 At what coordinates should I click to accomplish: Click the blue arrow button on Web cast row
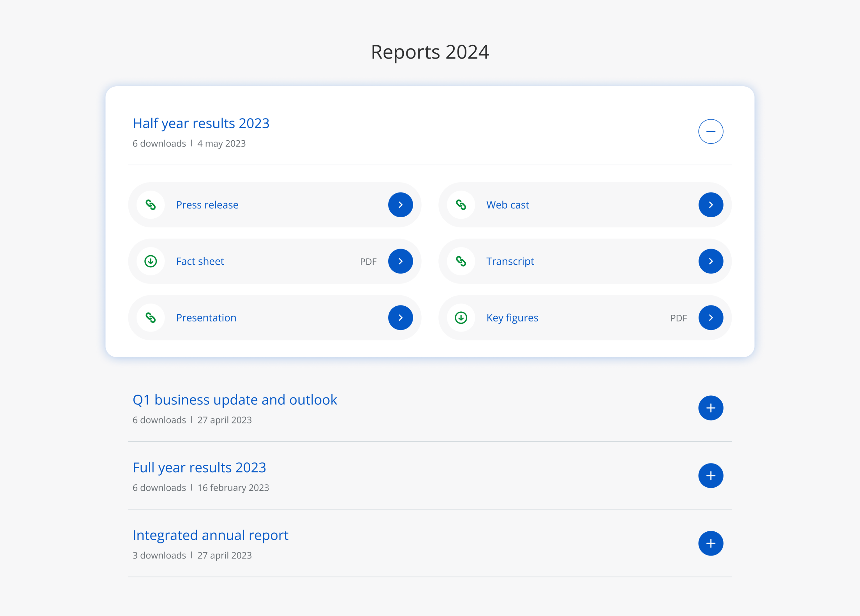(x=711, y=205)
